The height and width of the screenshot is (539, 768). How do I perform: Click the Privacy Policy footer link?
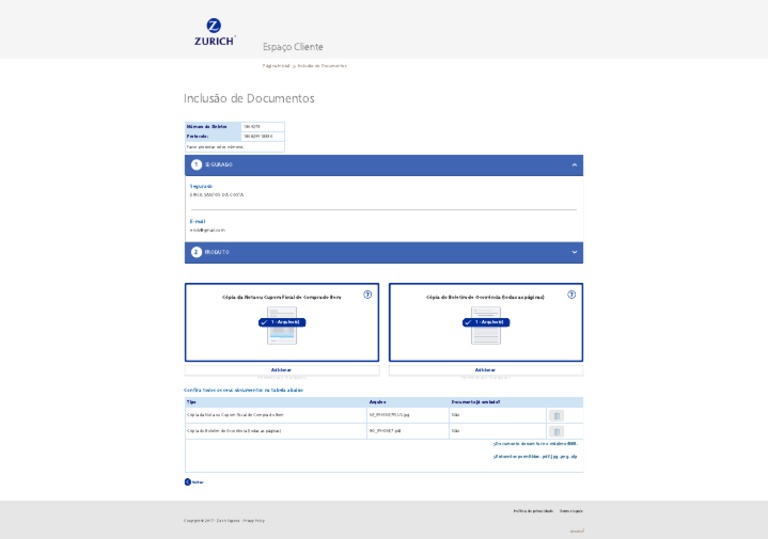pos(254,521)
